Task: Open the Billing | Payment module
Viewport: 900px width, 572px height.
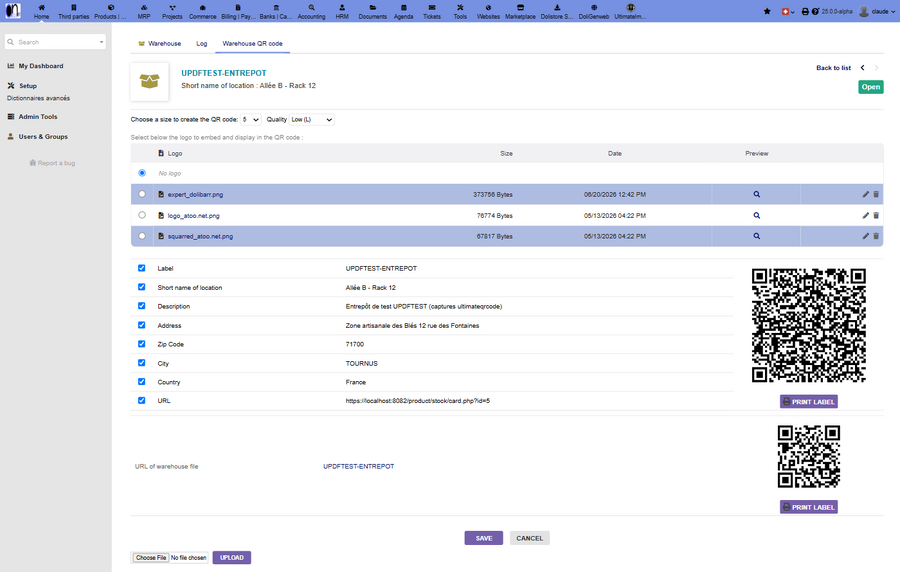Action: click(x=238, y=11)
